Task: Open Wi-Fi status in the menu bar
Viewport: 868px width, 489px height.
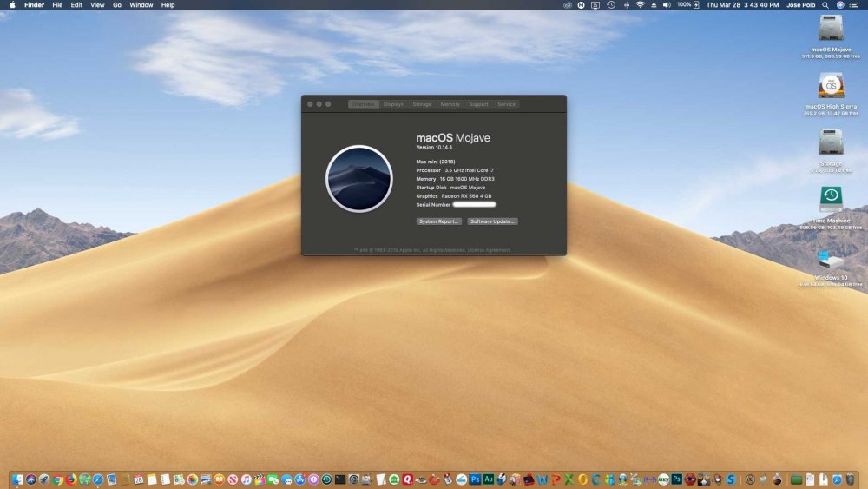Action: (640, 5)
